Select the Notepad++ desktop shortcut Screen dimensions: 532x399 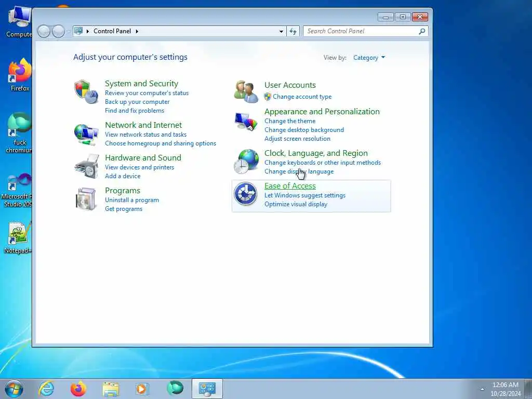tap(19, 237)
